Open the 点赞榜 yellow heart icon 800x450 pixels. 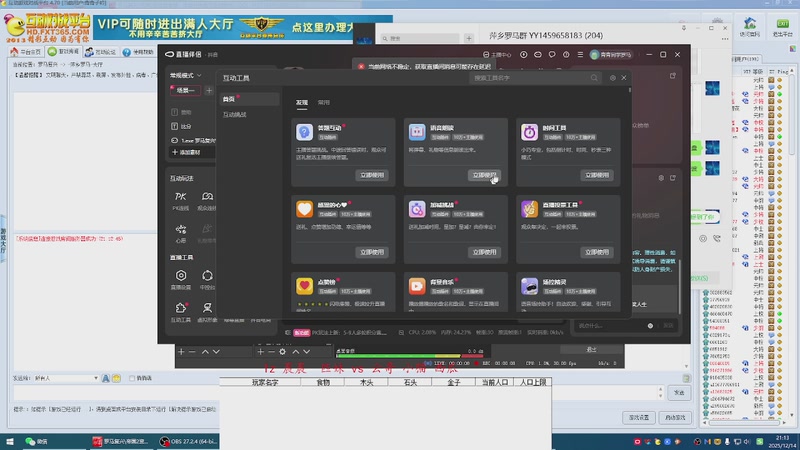tap(304, 286)
